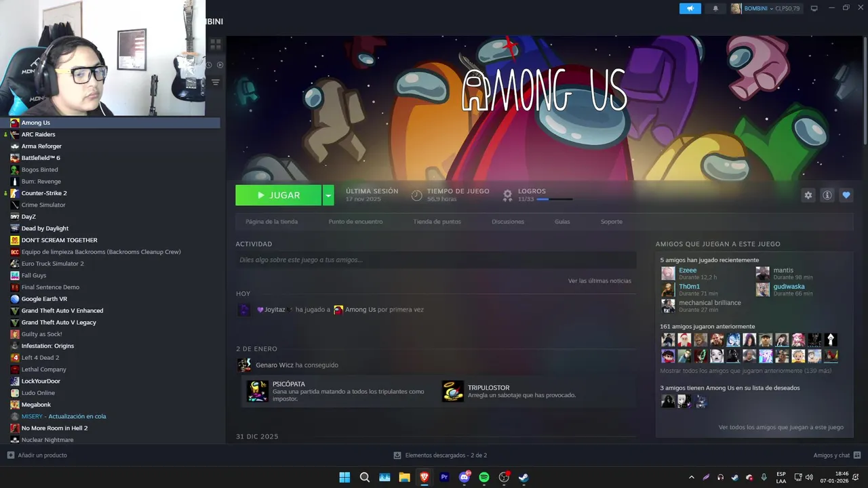
Task: Open Amigos y chat panel
Action: tap(837, 455)
